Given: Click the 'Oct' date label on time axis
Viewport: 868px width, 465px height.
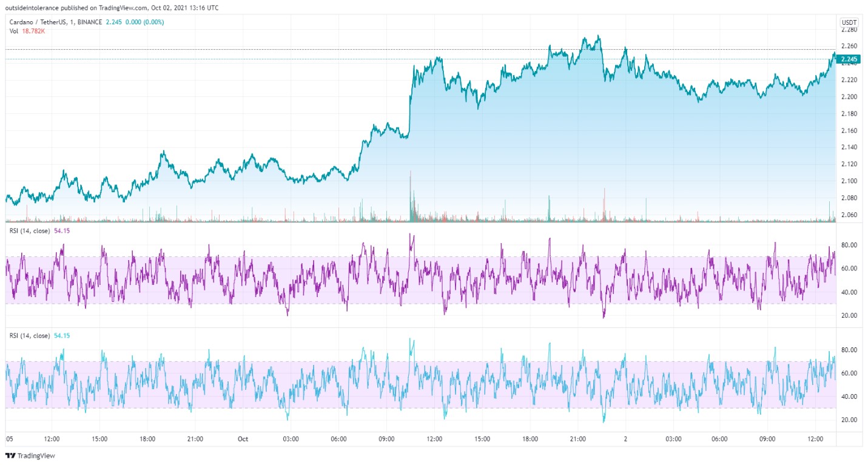Looking at the screenshot, I should [243, 439].
